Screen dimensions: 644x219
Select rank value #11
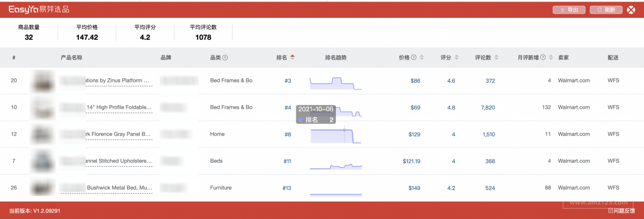287,161
